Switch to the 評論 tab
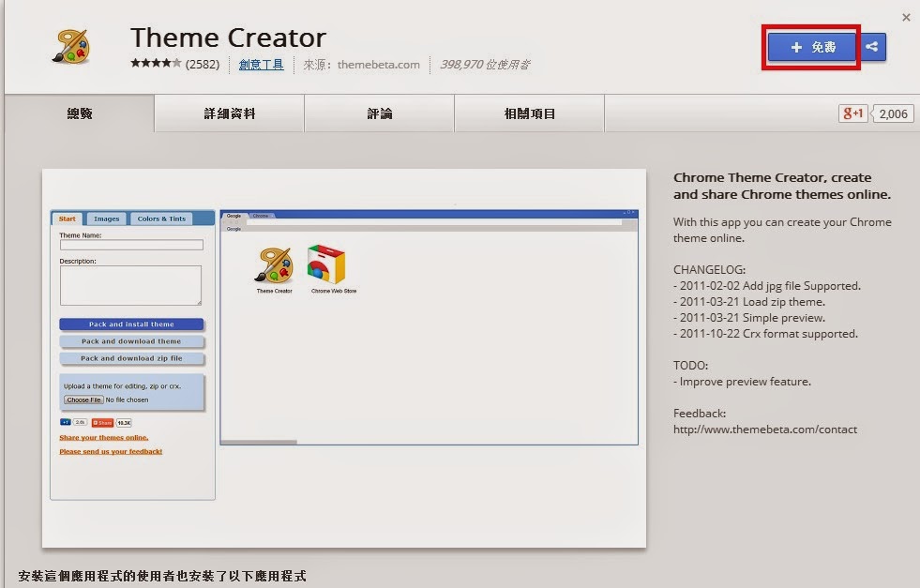 tap(380, 113)
